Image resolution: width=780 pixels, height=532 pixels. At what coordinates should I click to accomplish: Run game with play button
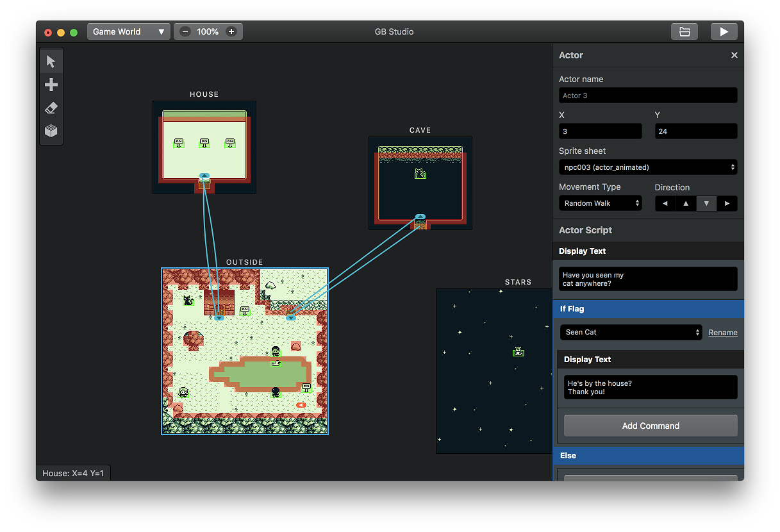tap(724, 31)
